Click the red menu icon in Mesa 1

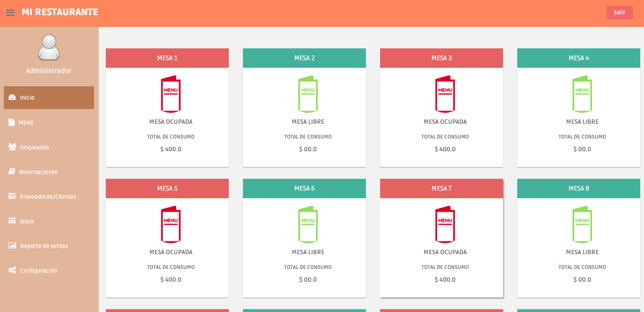coord(171,94)
